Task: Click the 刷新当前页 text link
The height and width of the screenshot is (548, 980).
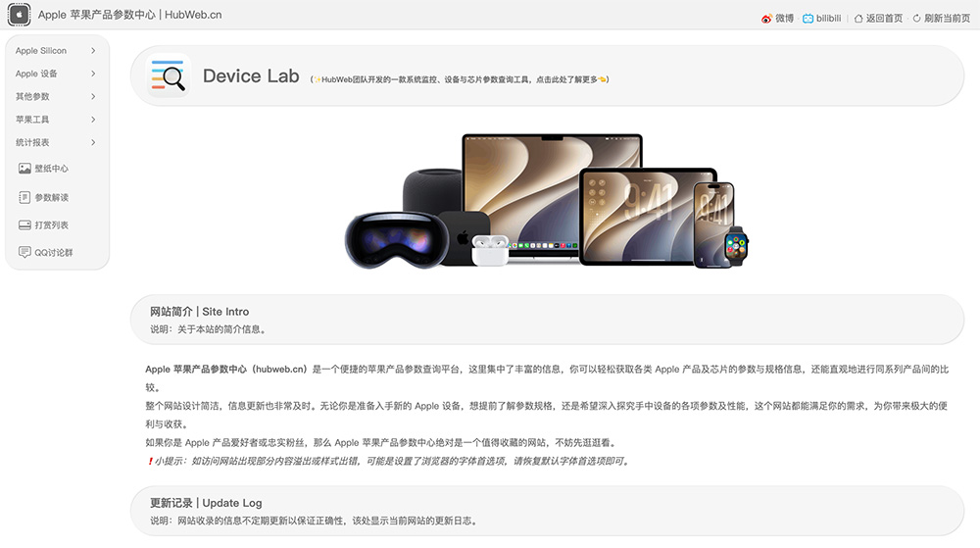Action: 947,19
